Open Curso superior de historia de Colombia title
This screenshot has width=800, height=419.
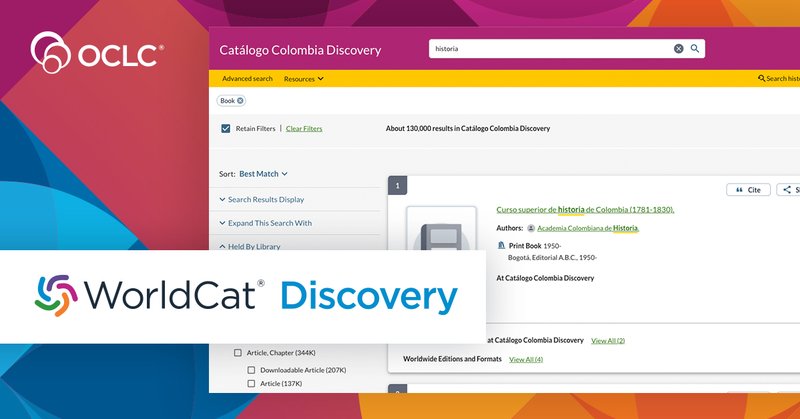point(585,210)
